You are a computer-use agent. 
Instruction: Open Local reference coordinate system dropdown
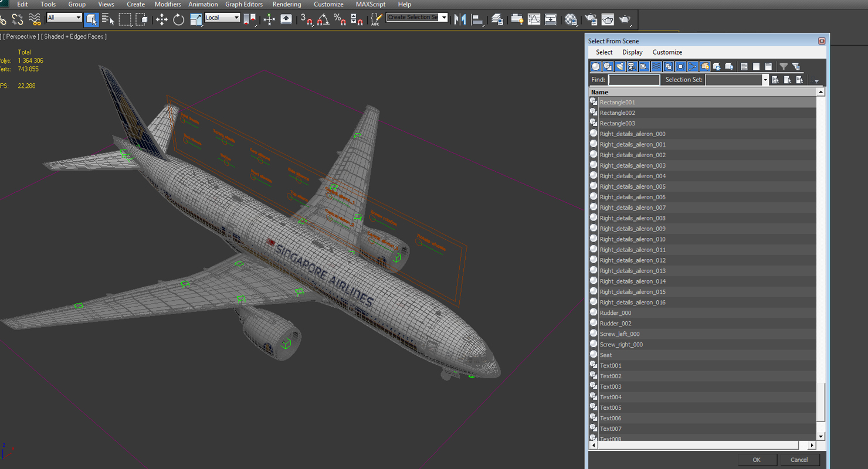click(223, 18)
